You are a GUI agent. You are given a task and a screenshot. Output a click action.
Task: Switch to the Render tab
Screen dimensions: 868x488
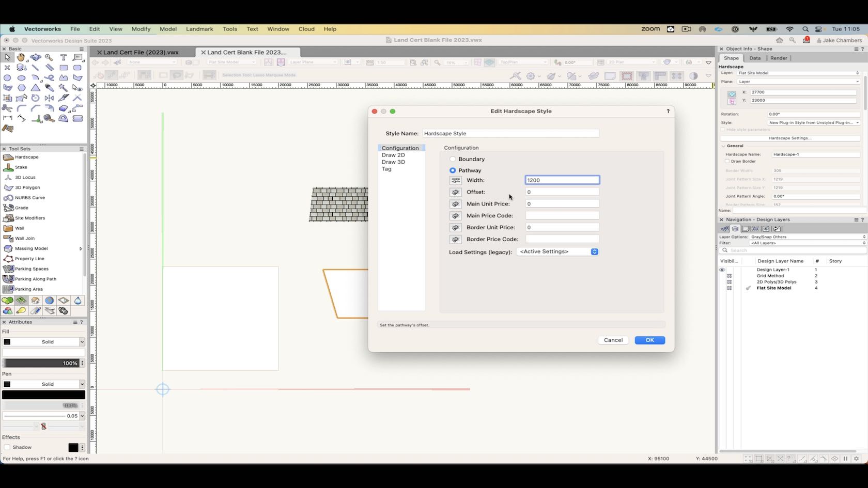pyautogui.click(x=779, y=58)
